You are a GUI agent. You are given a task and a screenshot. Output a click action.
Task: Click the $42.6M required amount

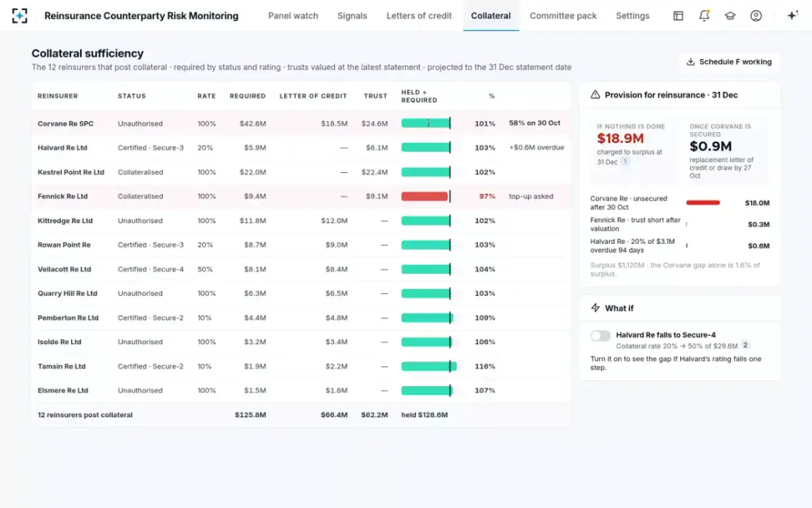tap(252, 123)
